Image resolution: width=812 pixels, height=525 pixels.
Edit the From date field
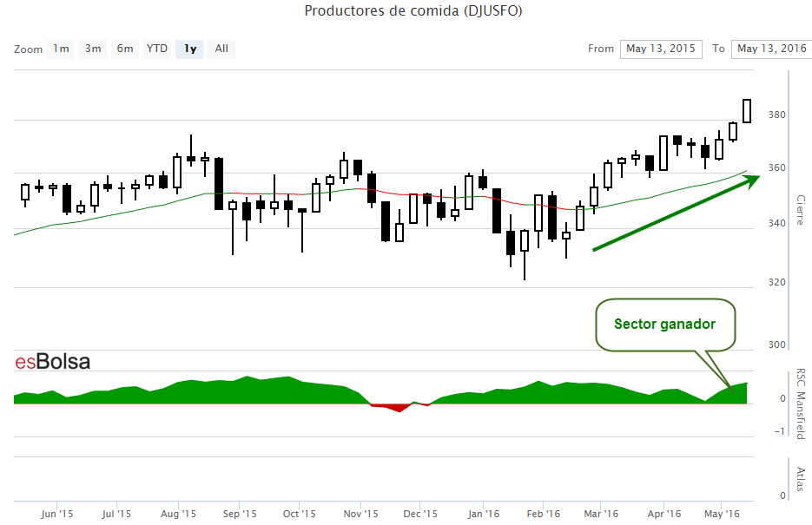tap(661, 49)
